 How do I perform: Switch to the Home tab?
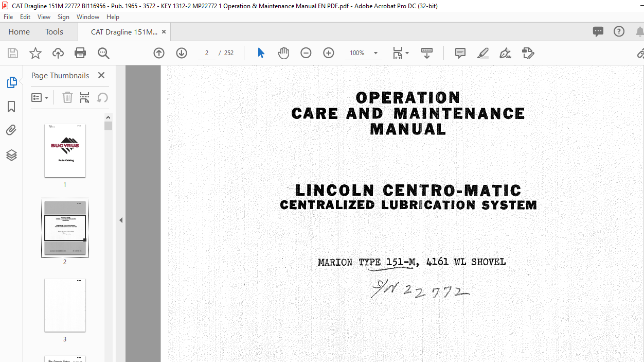click(19, 32)
